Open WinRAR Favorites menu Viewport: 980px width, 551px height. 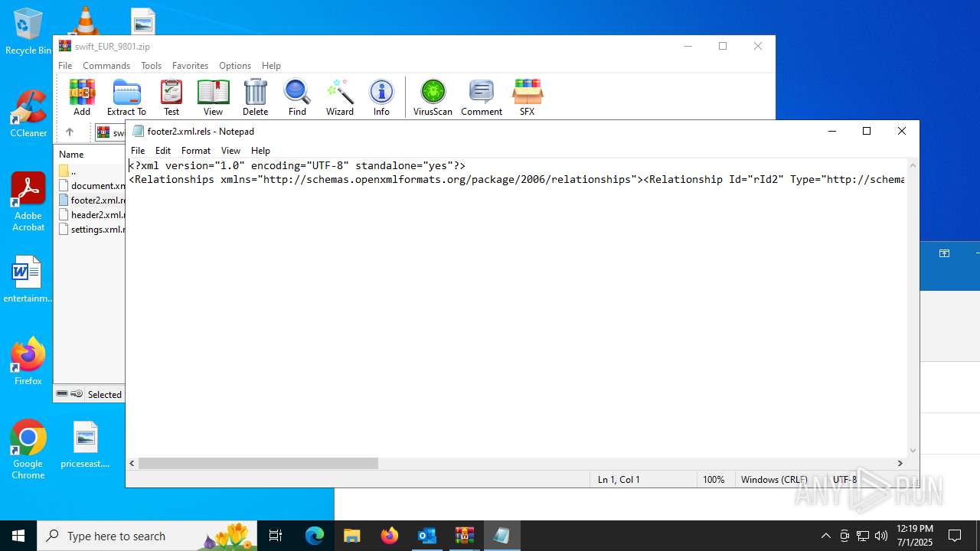point(190,66)
